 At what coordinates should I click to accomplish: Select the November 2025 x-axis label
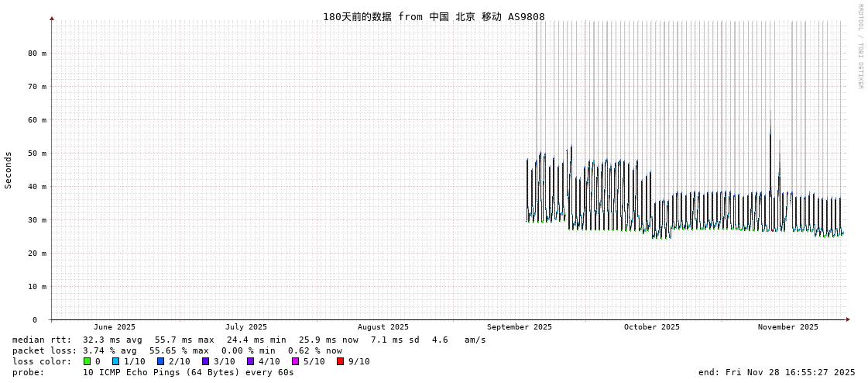tap(787, 327)
